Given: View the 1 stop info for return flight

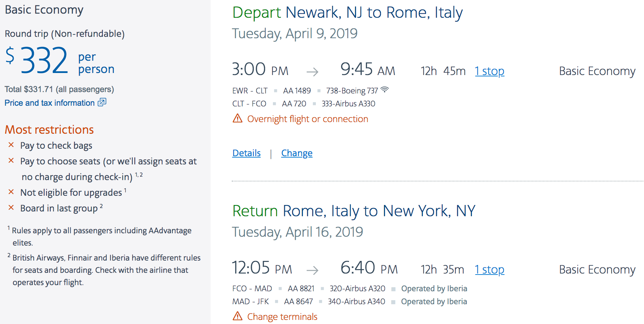Looking at the screenshot, I should click(x=489, y=269).
